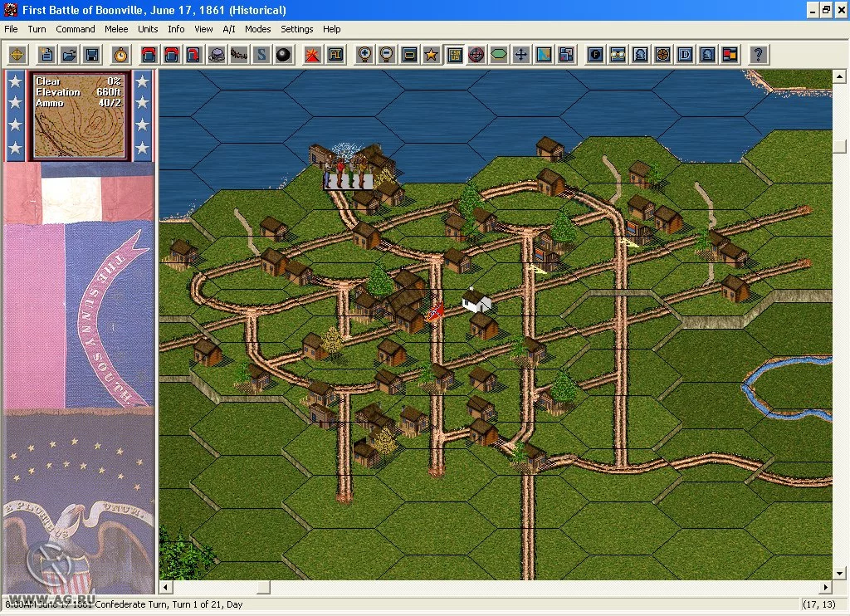Image resolution: width=850 pixels, height=616 pixels.
Task: Click the letter D toolbar icon
Action: pyautogui.click(x=685, y=55)
